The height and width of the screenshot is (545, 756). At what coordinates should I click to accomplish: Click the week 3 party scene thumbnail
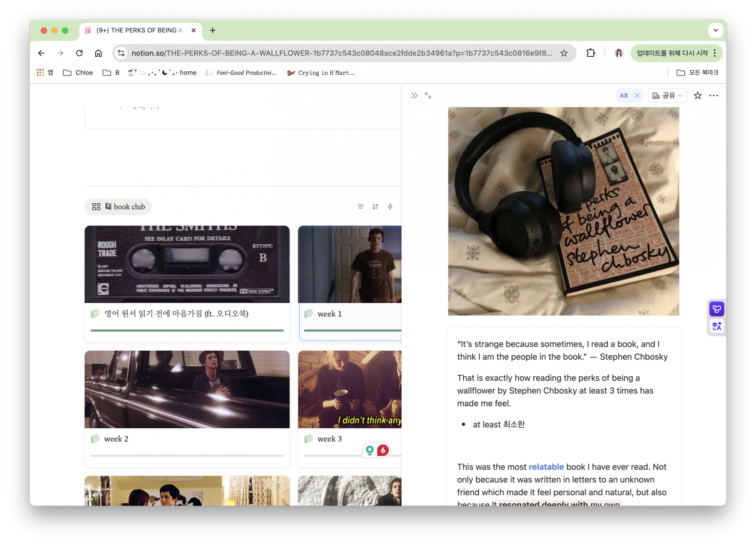tap(350, 389)
